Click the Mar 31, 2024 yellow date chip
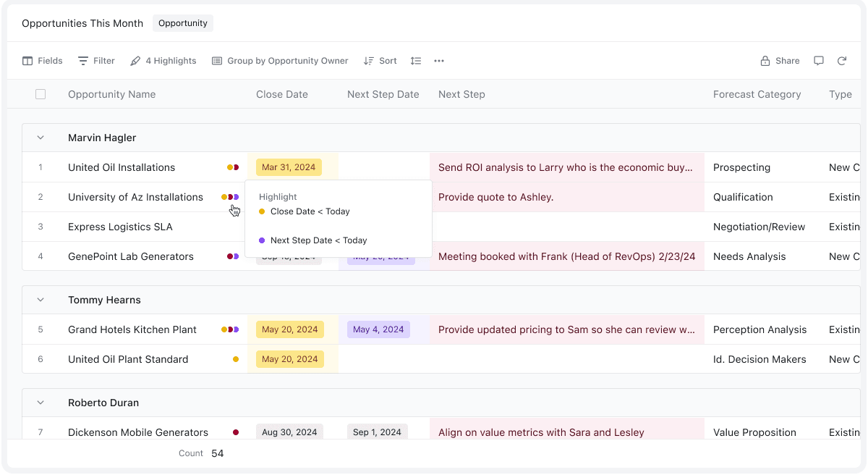The width and height of the screenshot is (868, 475). click(289, 167)
